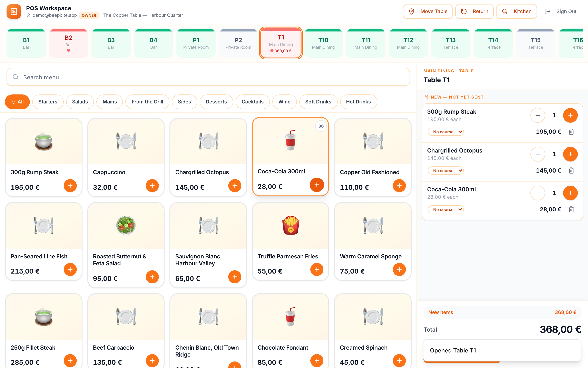Delete 300g Rump Steak order line
Screen dimensions: 588x368
click(x=571, y=132)
